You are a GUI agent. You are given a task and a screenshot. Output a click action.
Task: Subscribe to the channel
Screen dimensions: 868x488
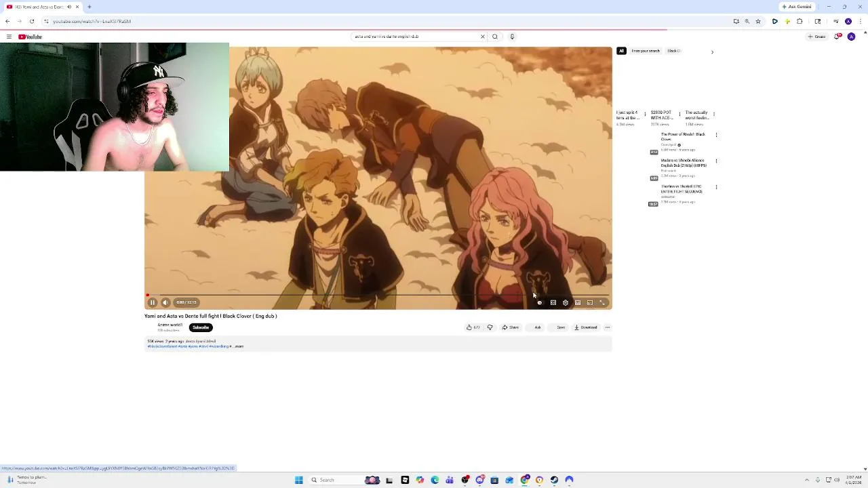click(x=201, y=327)
